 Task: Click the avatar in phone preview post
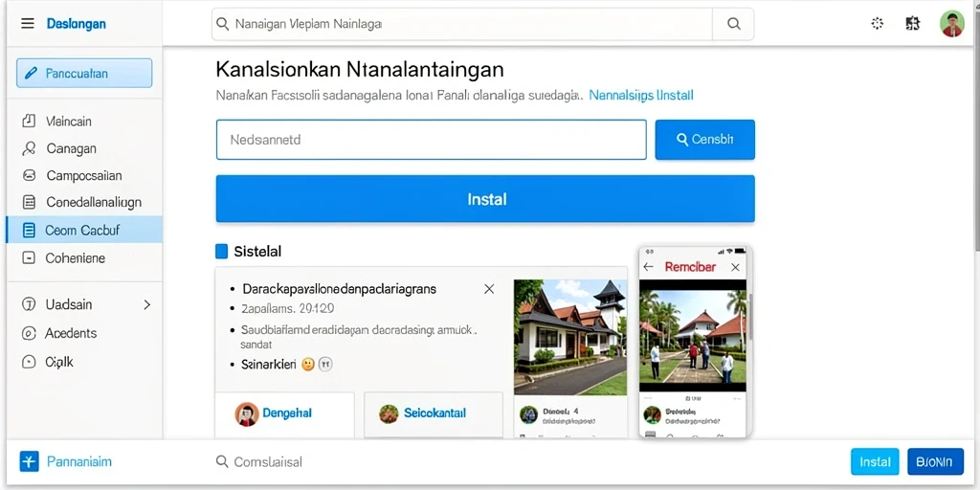653,415
